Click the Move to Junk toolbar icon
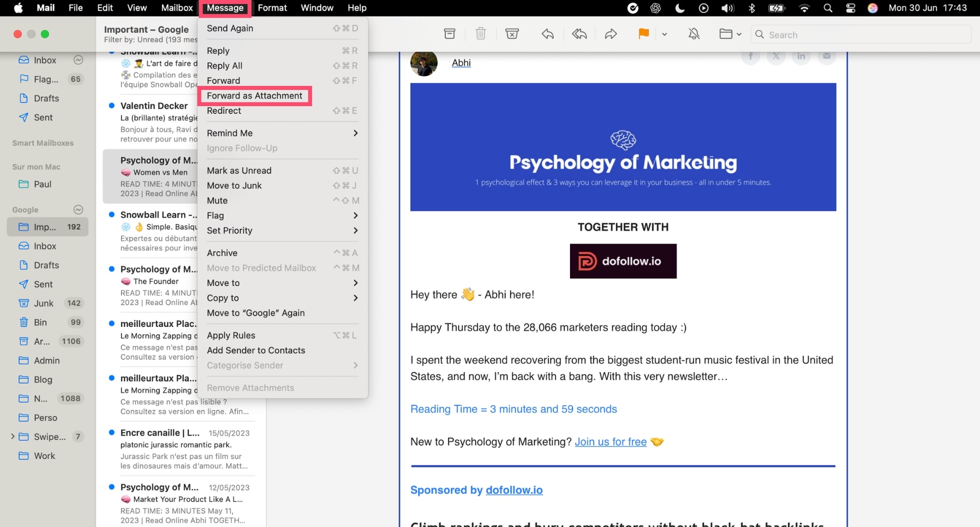 [x=512, y=34]
